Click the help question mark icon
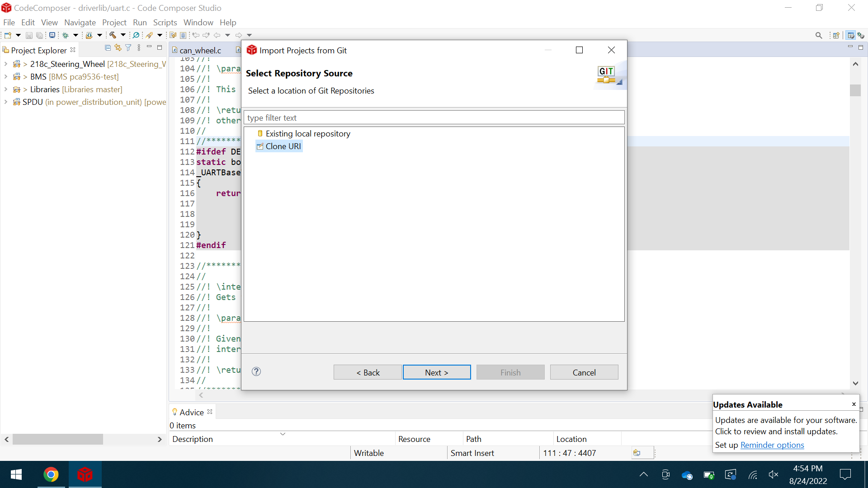 [256, 372]
